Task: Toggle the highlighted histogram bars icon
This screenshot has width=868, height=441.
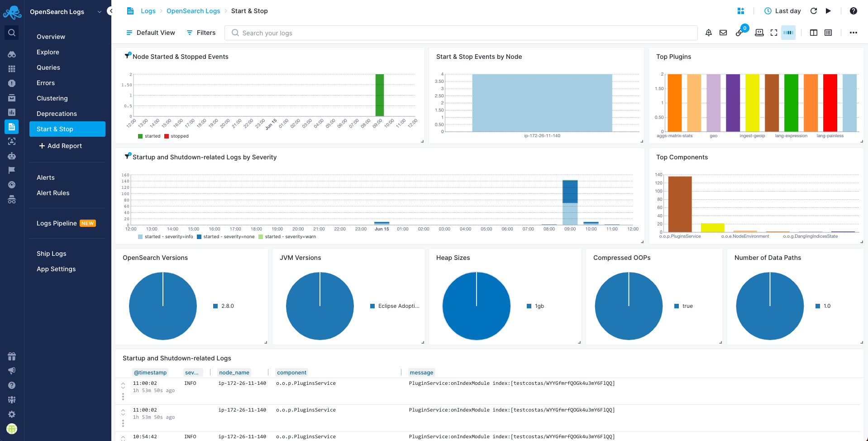Action: click(788, 33)
